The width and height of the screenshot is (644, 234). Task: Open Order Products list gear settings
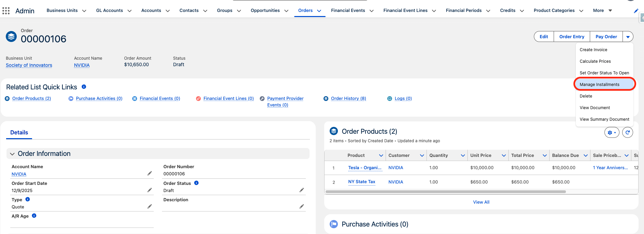[612, 132]
